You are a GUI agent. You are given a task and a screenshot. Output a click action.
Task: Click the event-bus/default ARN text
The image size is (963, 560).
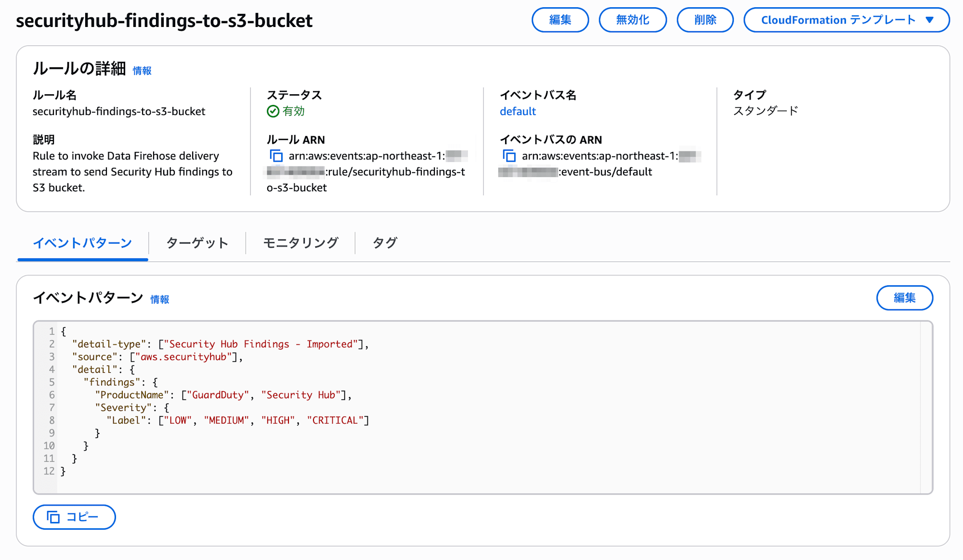(x=605, y=172)
